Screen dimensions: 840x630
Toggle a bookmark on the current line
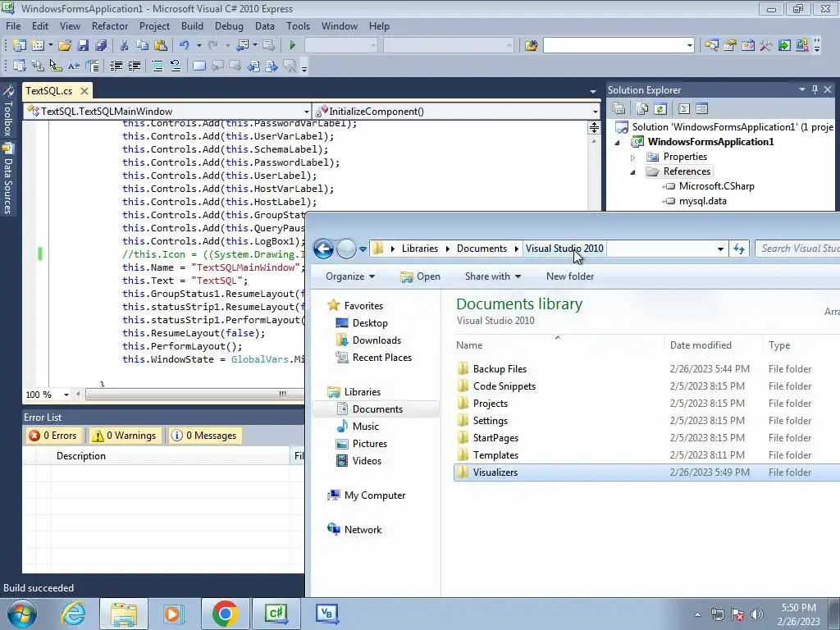pos(199,66)
